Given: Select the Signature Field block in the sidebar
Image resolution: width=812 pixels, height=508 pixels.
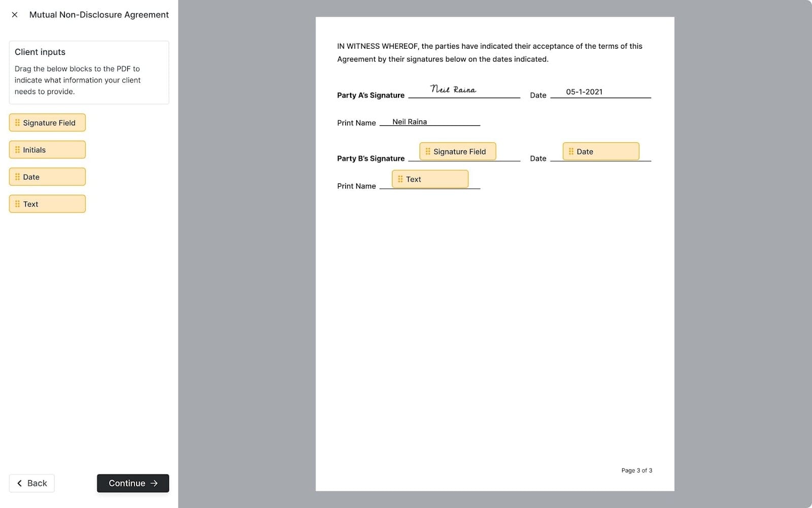Looking at the screenshot, I should [x=47, y=122].
